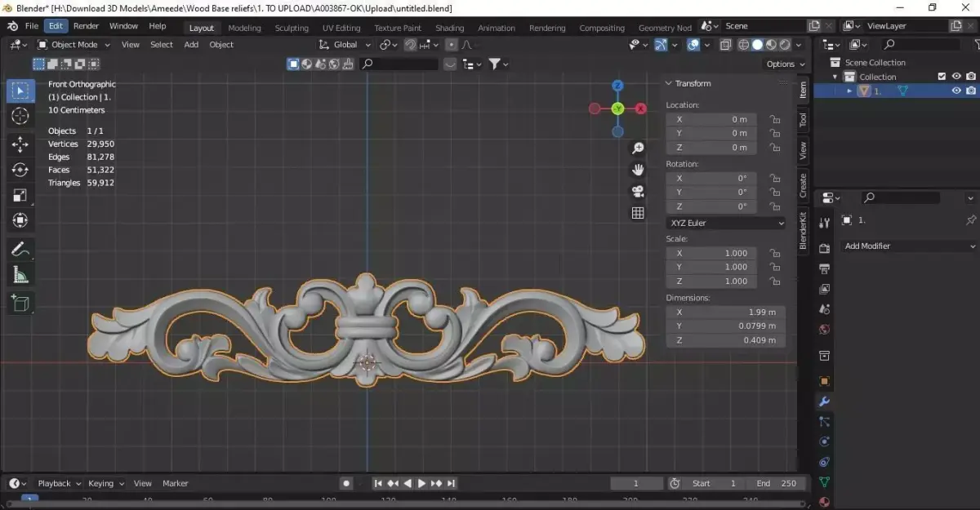Open the Scene properties tab
Viewport: 980px width, 510px height.
point(824,309)
